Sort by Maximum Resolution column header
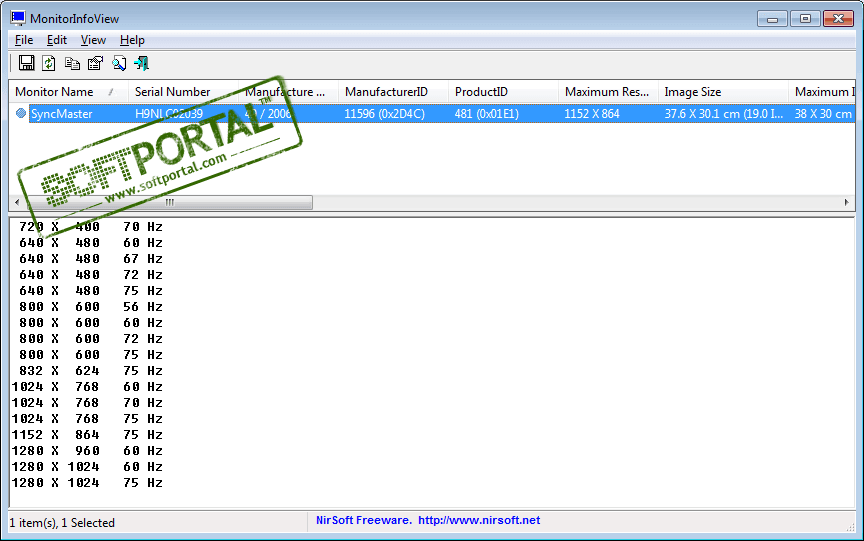 [608, 92]
